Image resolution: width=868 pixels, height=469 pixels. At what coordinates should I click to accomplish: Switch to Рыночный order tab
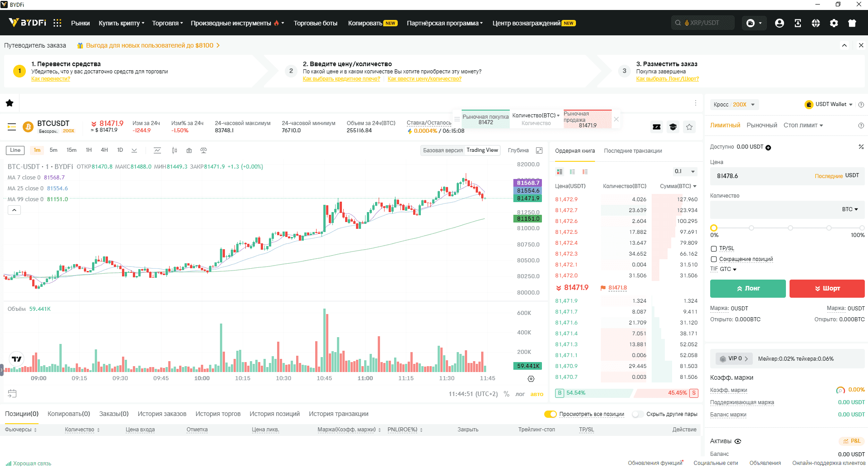point(762,125)
